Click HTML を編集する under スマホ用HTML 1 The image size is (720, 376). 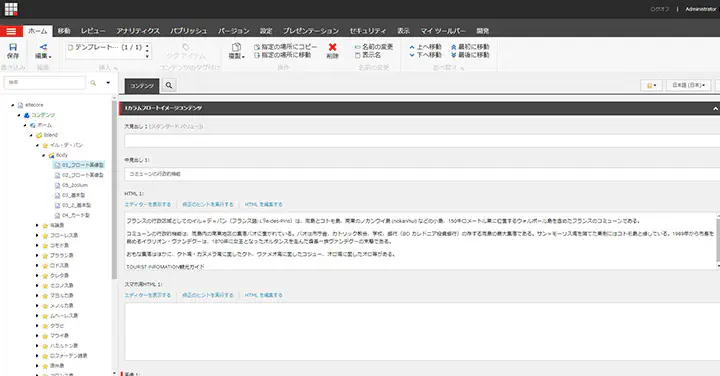[x=264, y=295]
